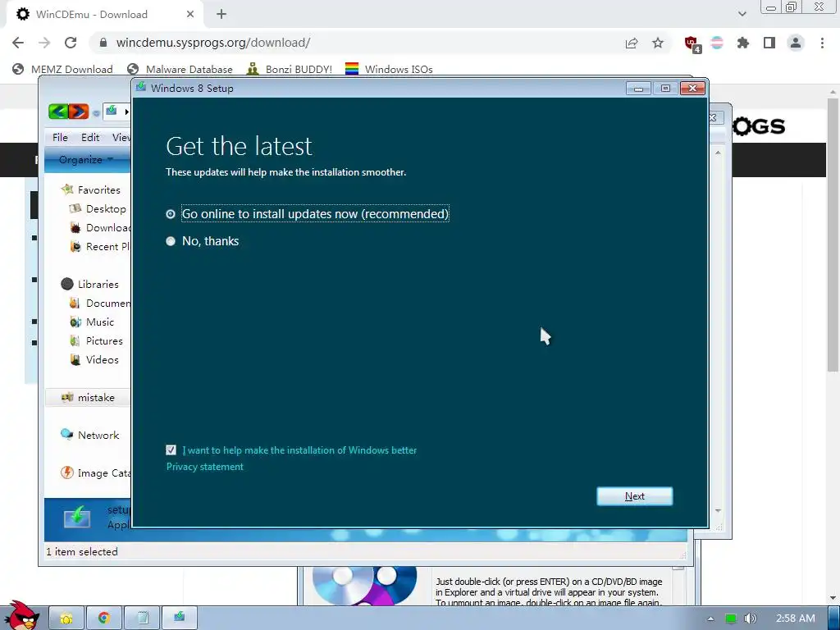
Task: Open Downloads folder in Explorer sidebar
Action: 100,228
